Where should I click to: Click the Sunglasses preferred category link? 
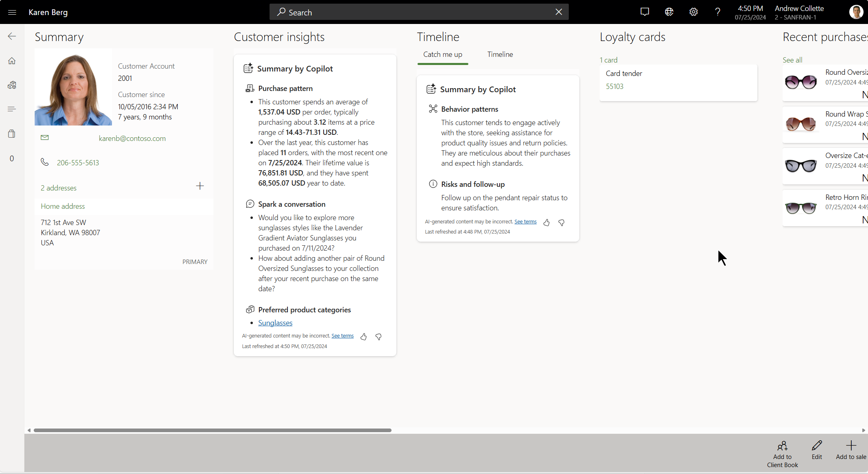274,323
